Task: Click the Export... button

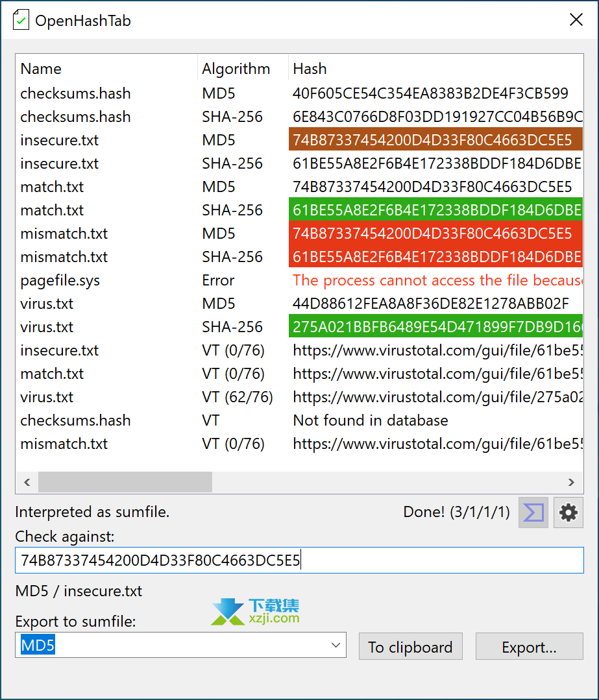Action: click(x=529, y=647)
